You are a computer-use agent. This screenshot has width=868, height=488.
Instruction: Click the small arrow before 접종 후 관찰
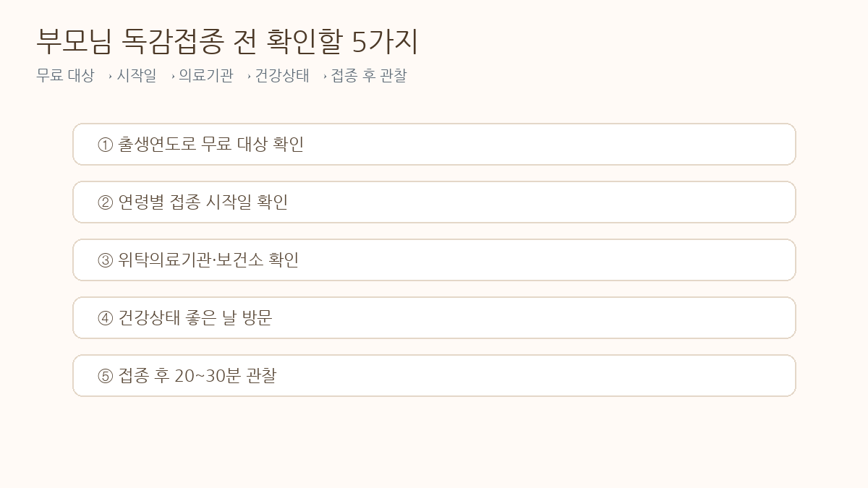325,76
